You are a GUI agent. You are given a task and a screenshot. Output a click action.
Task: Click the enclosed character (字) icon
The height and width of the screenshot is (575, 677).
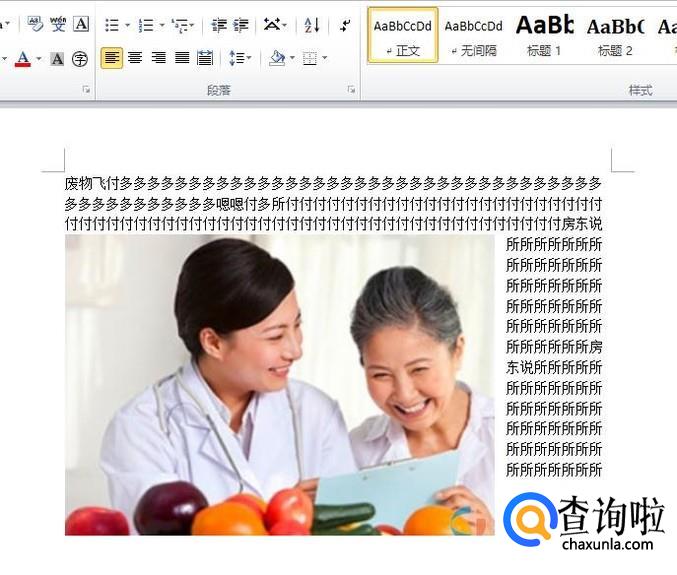(80, 59)
